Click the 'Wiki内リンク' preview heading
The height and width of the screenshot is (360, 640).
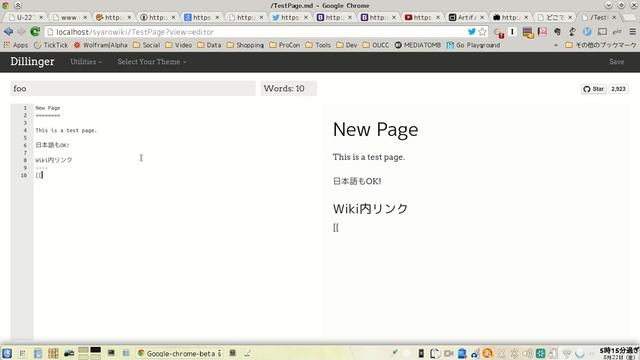[370, 209]
